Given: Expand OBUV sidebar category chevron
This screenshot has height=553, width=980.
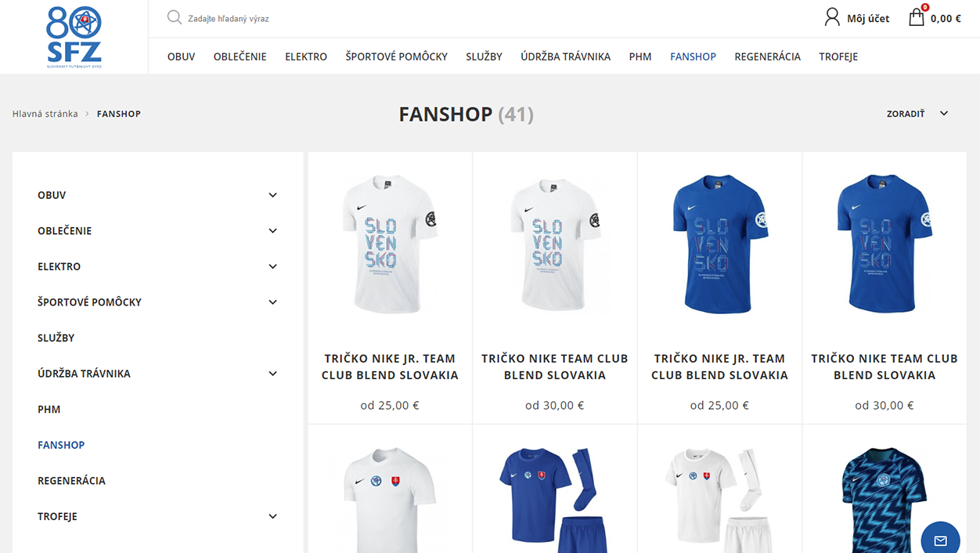Looking at the screenshot, I should click(272, 195).
